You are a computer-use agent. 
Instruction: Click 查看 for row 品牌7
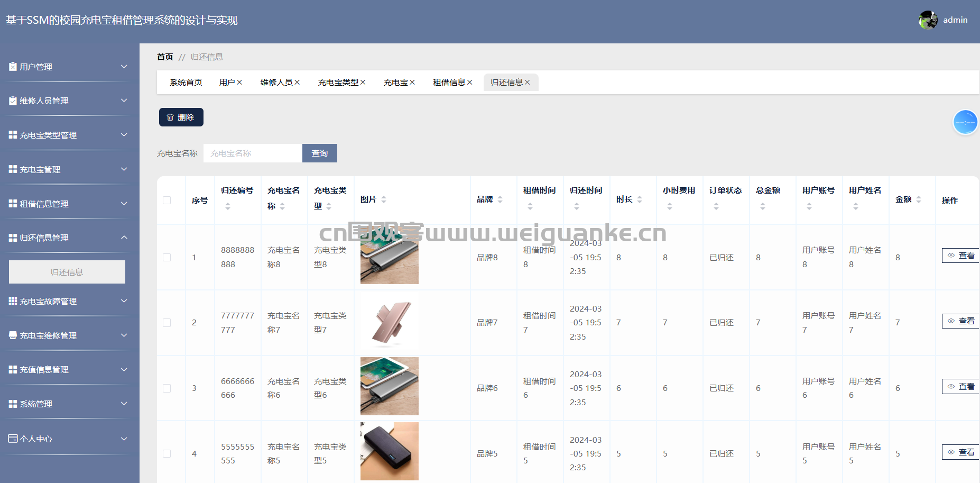pyautogui.click(x=960, y=321)
